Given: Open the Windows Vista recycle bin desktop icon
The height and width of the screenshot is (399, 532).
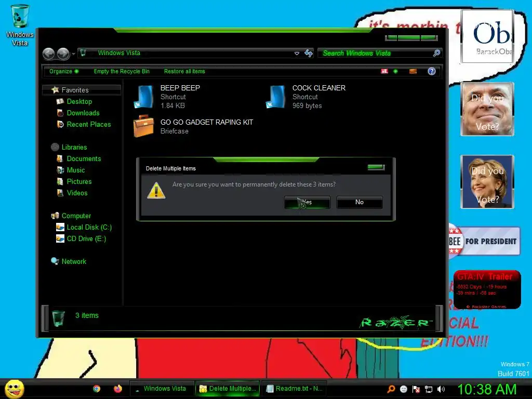Looking at the screenshot, I should pos(20,25).
